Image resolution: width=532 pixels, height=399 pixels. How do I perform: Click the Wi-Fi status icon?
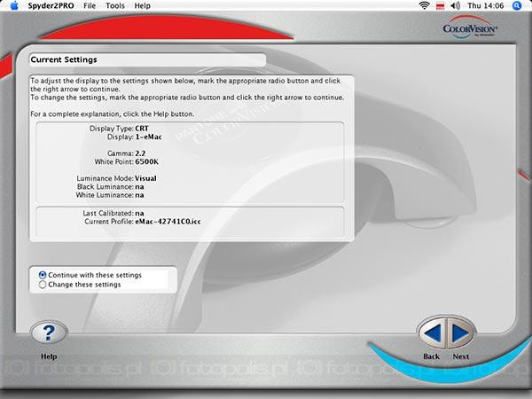coord(424,5)
